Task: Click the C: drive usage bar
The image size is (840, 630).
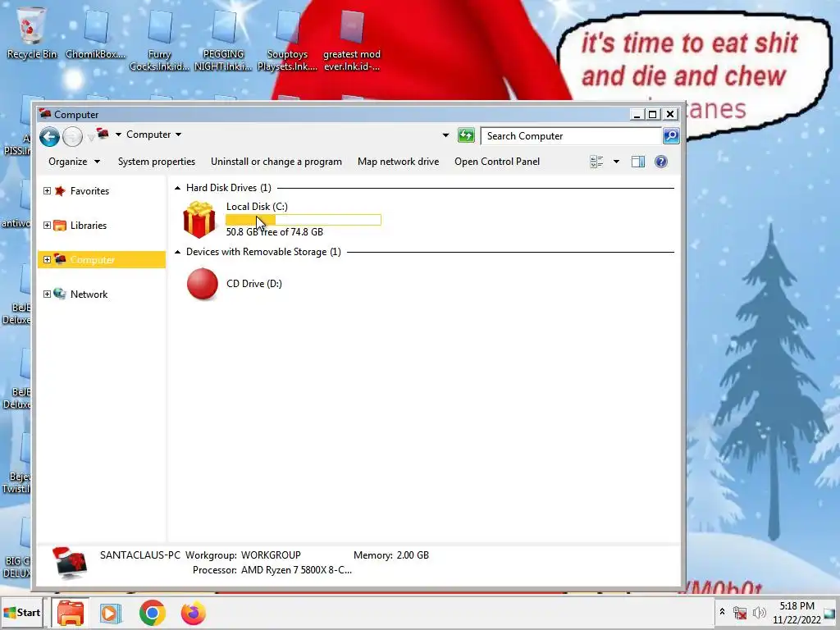Action: [304, 220]
